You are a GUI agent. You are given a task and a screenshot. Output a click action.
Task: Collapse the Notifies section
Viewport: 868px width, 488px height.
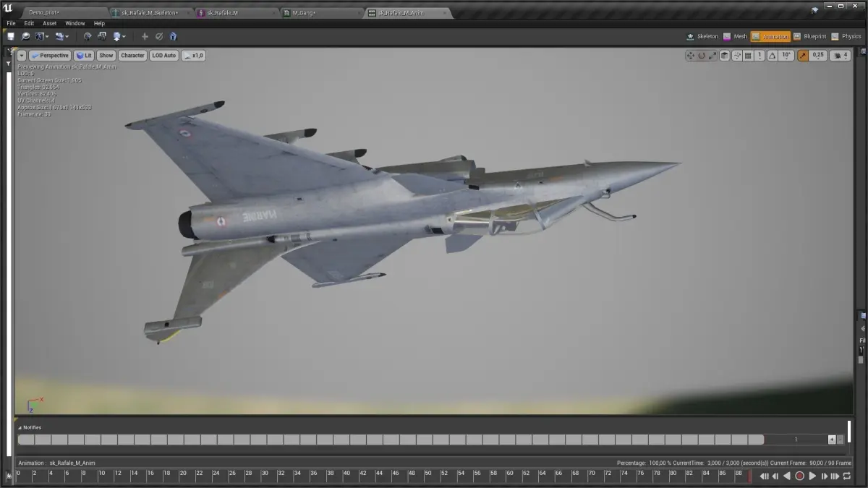tap(20, 427)
